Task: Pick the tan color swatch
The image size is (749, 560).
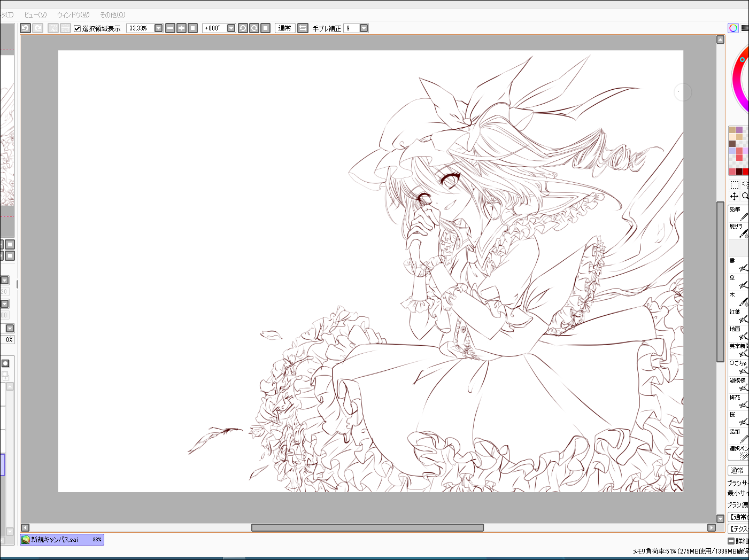Action: (732, 130)
